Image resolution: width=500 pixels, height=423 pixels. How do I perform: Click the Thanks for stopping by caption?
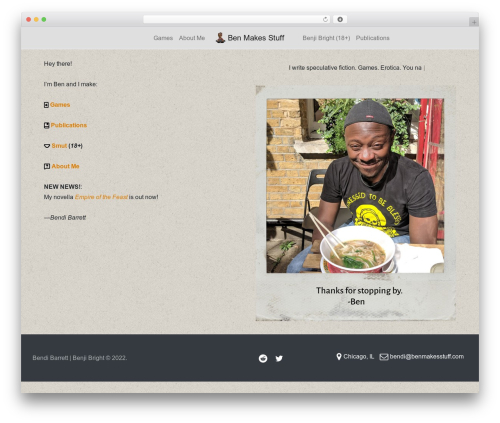pos(359,296)
